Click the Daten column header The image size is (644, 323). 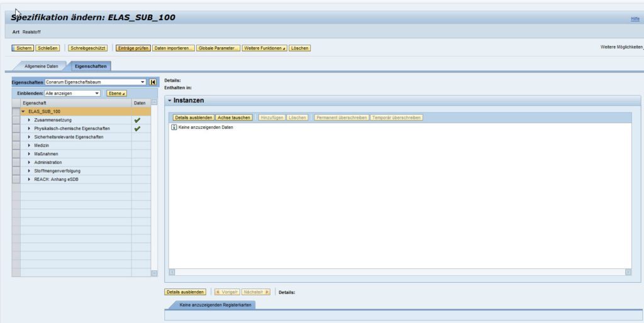point(140,103)
